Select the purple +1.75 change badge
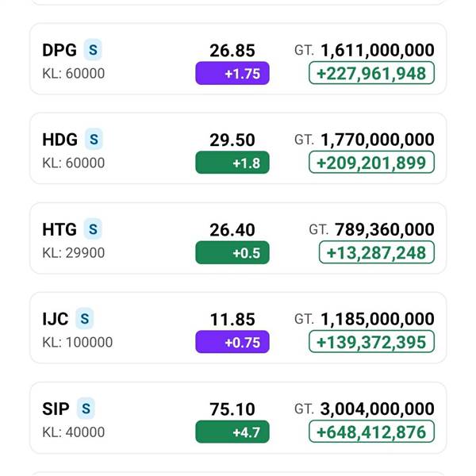Image resolution: width=476 pixels, height=476 pixels. (x=232, y=73)
